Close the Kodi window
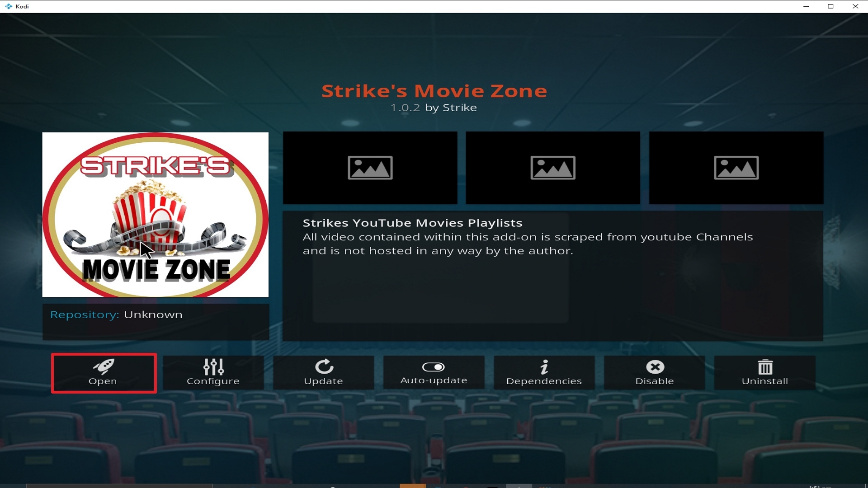Screen dimensions: 868x488 (855, 6)
